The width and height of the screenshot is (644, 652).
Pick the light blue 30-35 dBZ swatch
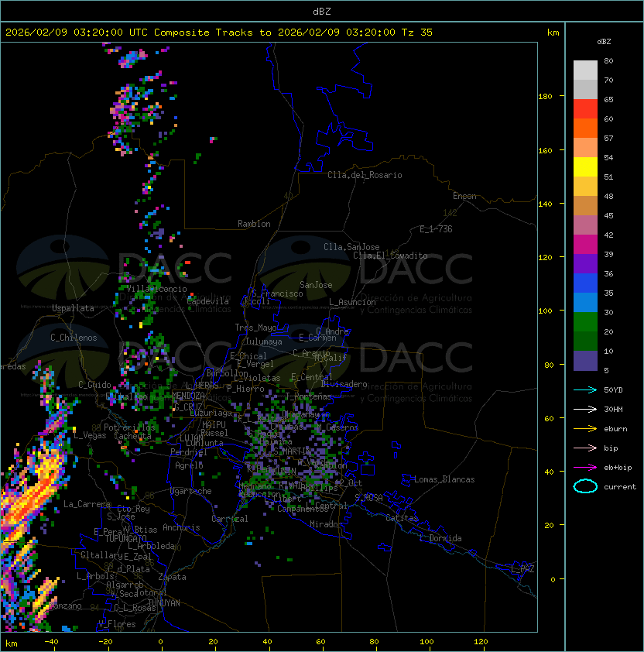tap(585, 302)
